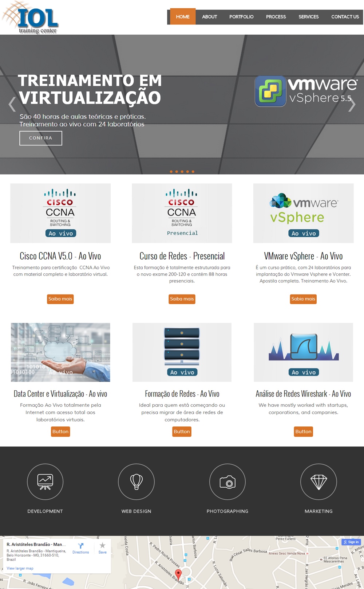
Task: Open the Cisco CCNA Presencial thumbnail
Action: coord(182,213)
